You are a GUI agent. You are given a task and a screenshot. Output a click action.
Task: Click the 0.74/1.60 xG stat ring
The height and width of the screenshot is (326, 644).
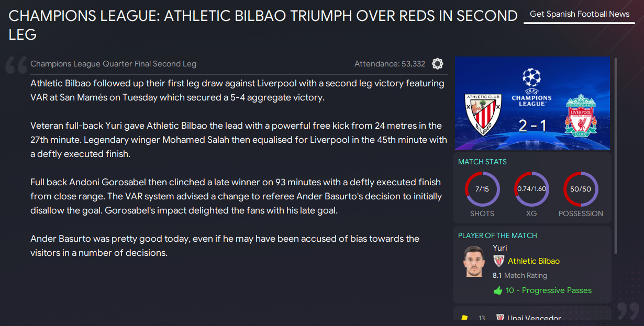(531, 189)
